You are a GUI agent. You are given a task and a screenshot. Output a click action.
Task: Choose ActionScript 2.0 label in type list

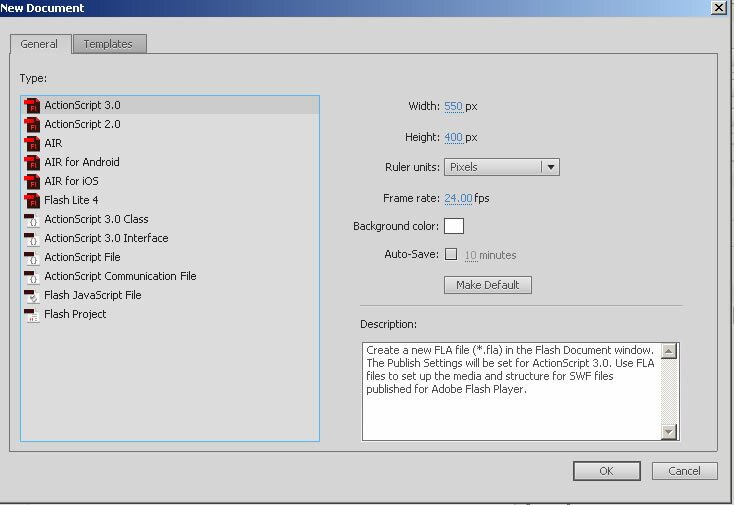82,124
